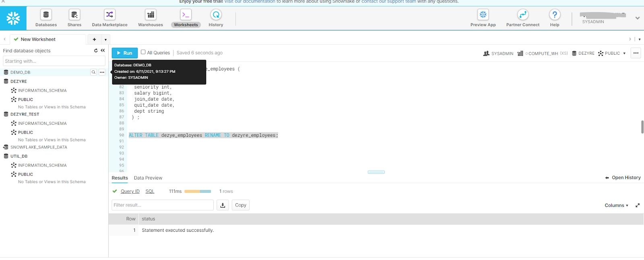Refresh the database objects list
The image size is (644, 260).
pyautogui.click(x=96, y=51)
